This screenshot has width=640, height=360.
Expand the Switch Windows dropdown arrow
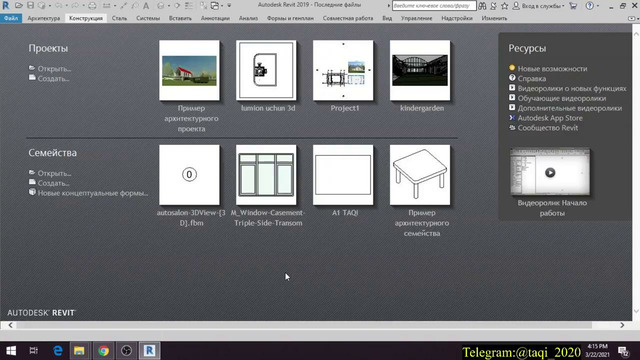(222, 6)
